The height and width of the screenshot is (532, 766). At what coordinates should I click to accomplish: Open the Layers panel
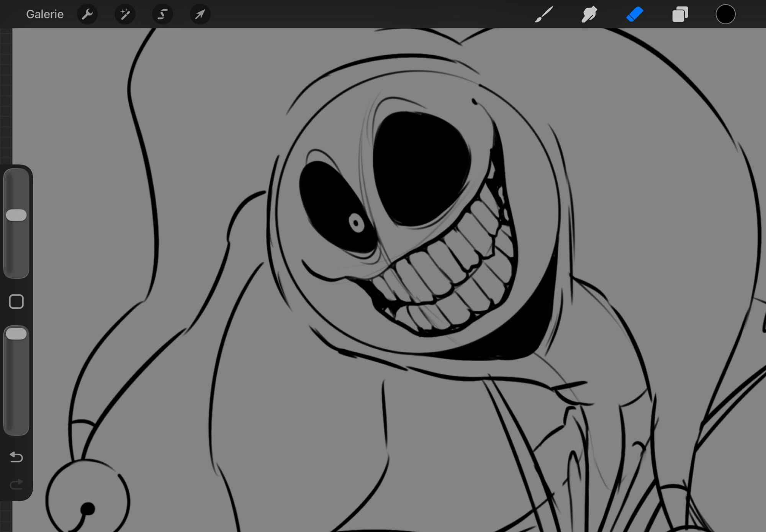[x=680, y=15]
